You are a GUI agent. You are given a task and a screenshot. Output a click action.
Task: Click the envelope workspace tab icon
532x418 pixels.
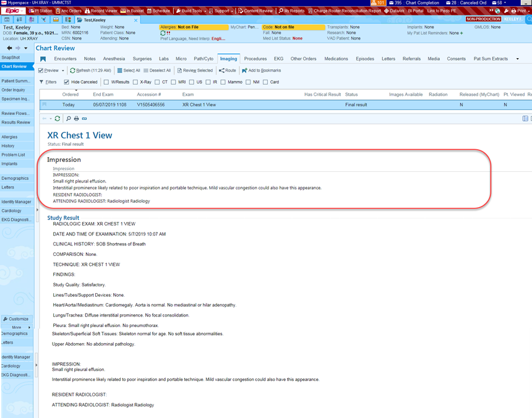56,20
